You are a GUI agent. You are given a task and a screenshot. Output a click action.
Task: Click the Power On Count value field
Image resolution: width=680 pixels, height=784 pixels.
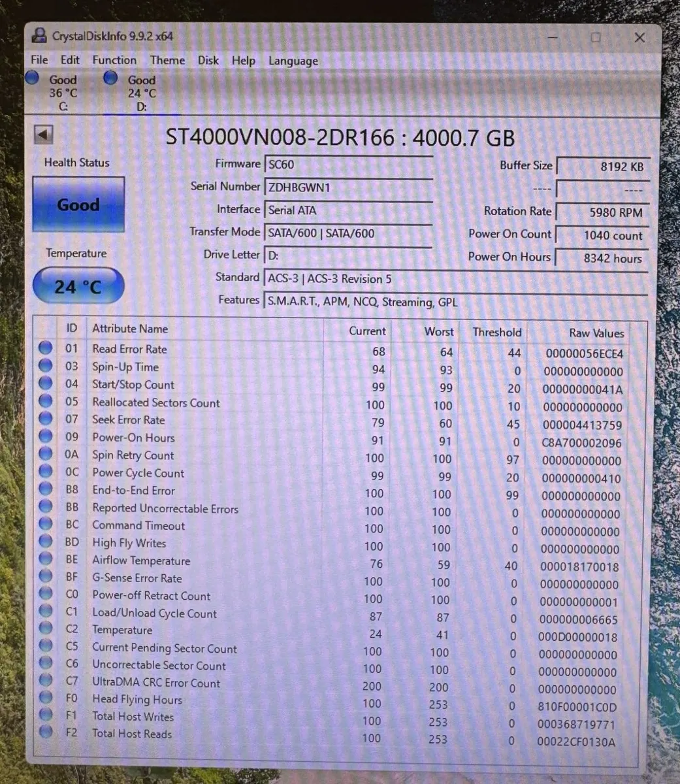coord(602,235)
